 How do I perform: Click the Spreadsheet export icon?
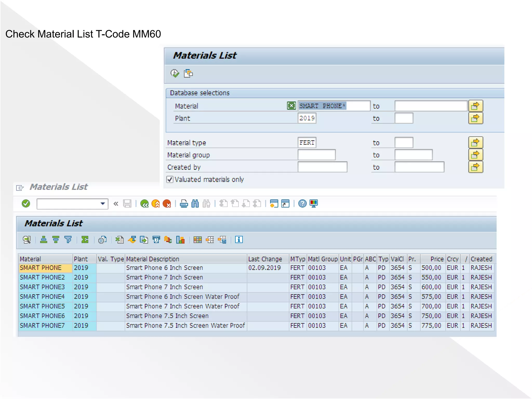[x=119, y=240]
